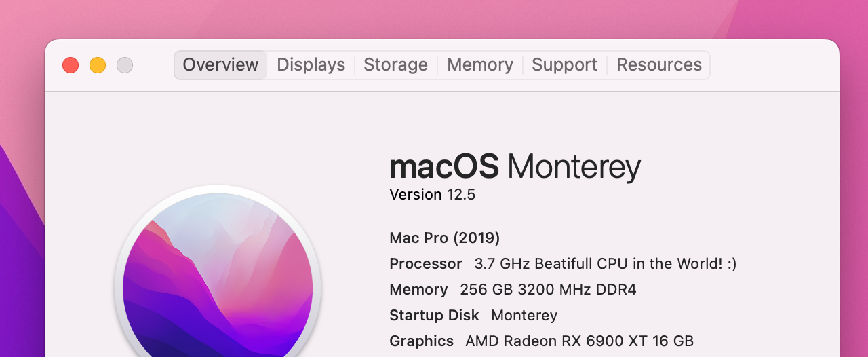Click the Processor label in the specs
Image resolution: width=868 pixels, height=357 pixels.
425,264
